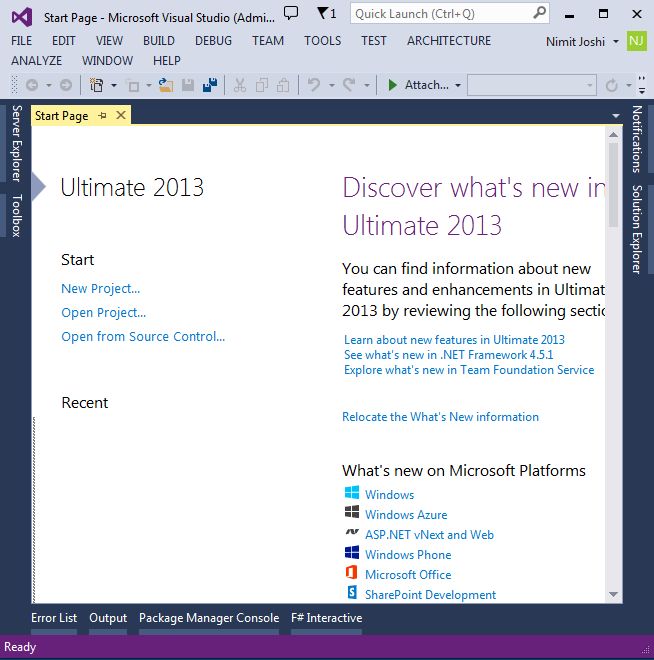Expand the Navigate Backward history dropdown
654x660 pixels.
pos(49,86)
